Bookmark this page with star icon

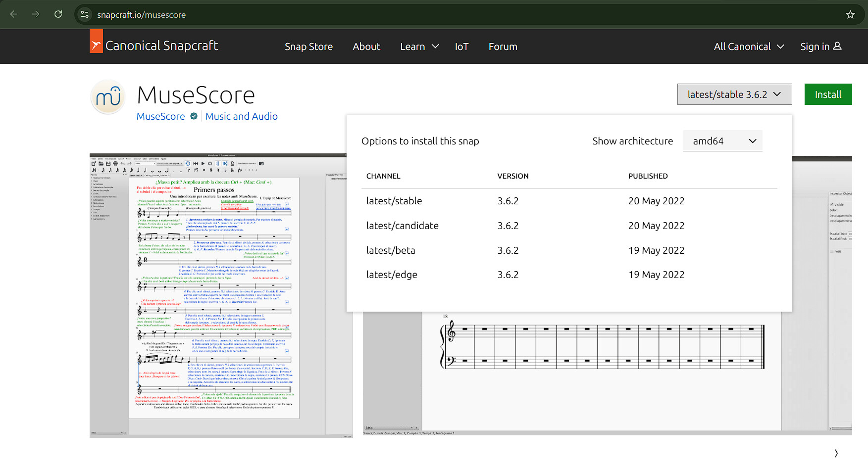[850, 14]
